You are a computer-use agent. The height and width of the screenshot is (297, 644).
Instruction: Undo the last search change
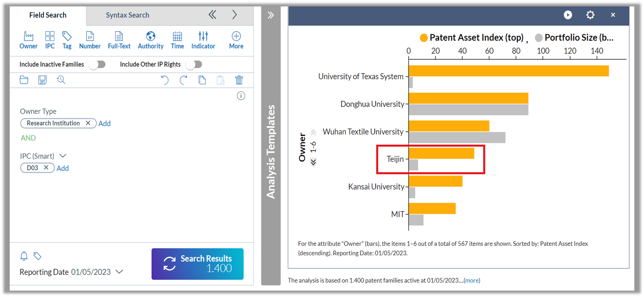click(x=165, y=80)
